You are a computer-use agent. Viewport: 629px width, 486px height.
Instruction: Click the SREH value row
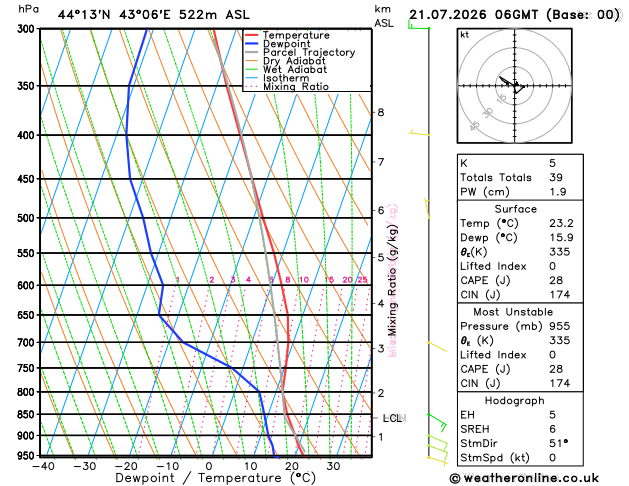coord(520,429)
